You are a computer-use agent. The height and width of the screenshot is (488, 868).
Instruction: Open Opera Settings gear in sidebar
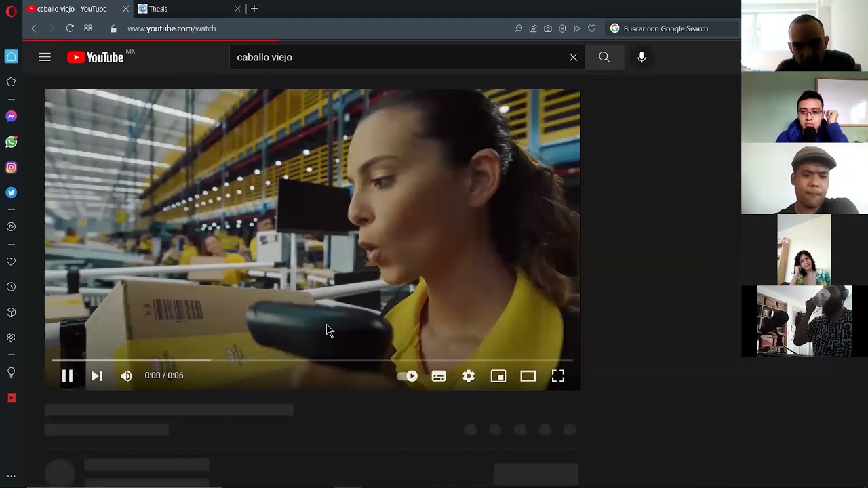pyautogui.click(x=11, y=338)
